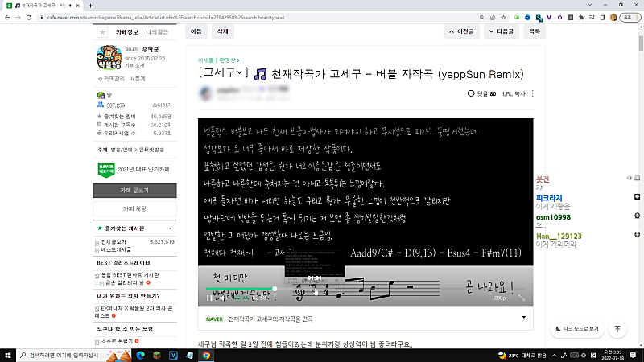The width and height of the screenshot is (644, 362).
Task: Click the 초대하기 (invite) link
Action: point(162,105)
